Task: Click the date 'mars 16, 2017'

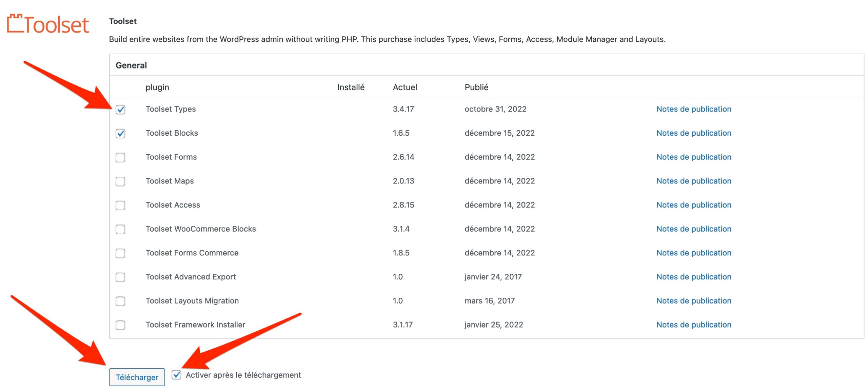Action: point(490,301)
